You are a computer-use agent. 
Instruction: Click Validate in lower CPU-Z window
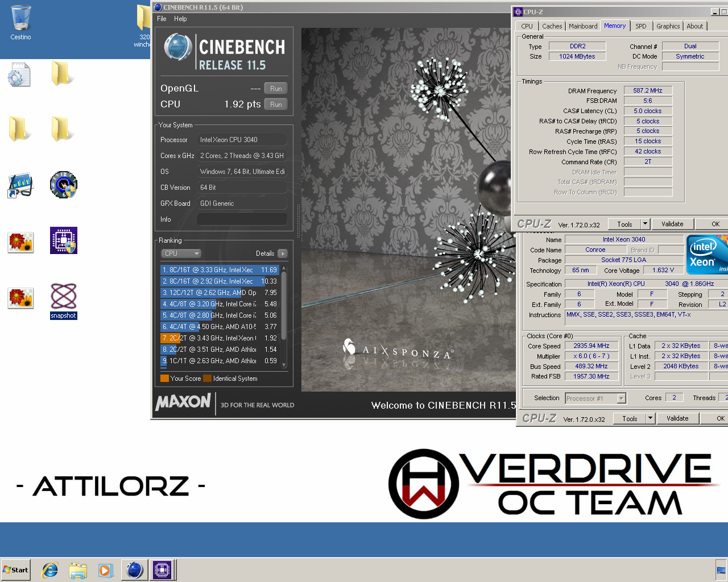677,419
